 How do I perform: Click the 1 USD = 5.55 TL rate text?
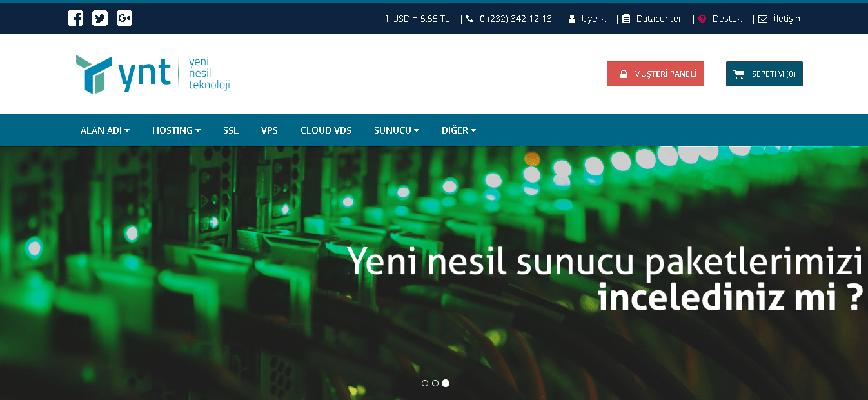[417, 19]
